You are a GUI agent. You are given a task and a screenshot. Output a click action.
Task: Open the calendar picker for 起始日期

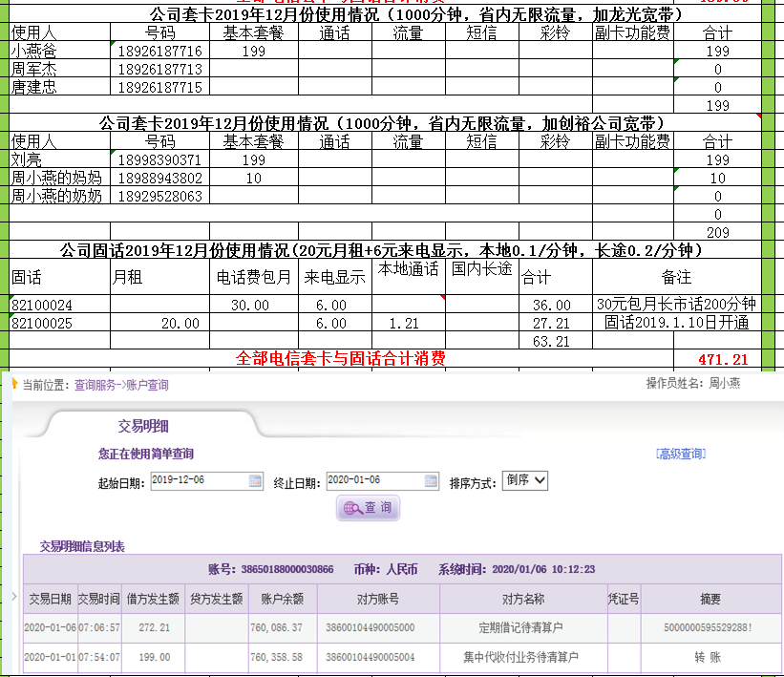255,481
